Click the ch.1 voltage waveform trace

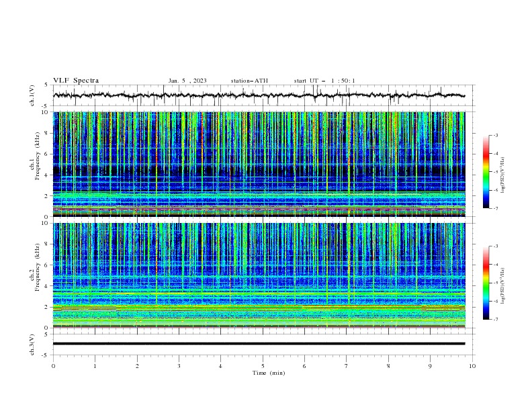coord(259,95)
